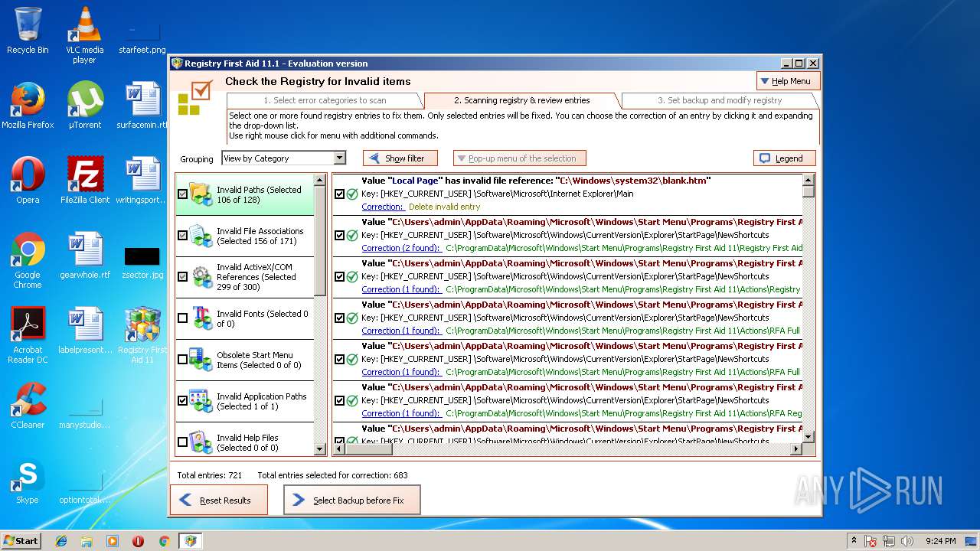Select the Invalid Fonts category icon
The width and height of the screenshot is (980, 551).
(x=201, y=318)
